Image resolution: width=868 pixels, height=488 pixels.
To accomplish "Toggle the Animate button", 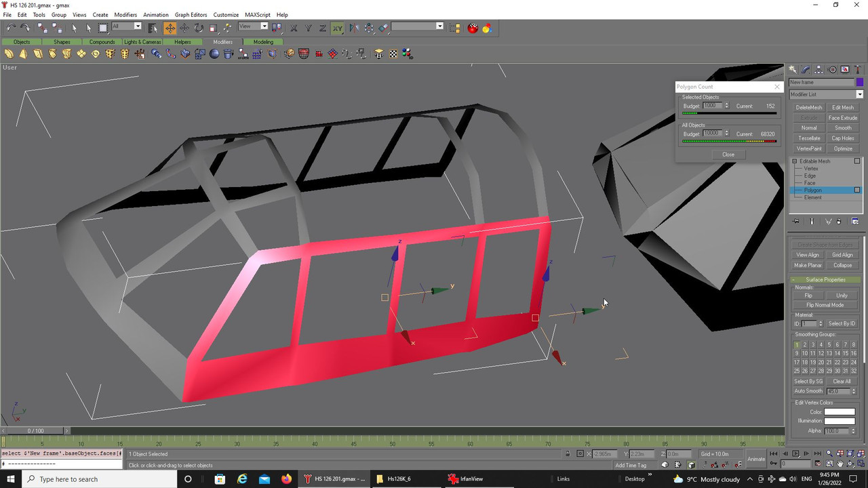I will [x=756, y=459].
